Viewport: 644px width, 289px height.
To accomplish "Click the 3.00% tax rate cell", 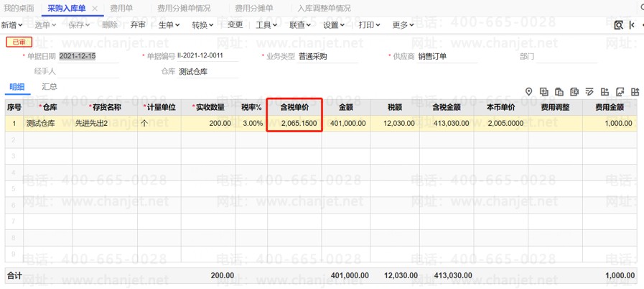I will pyautogui.click(x=251, y=124).
